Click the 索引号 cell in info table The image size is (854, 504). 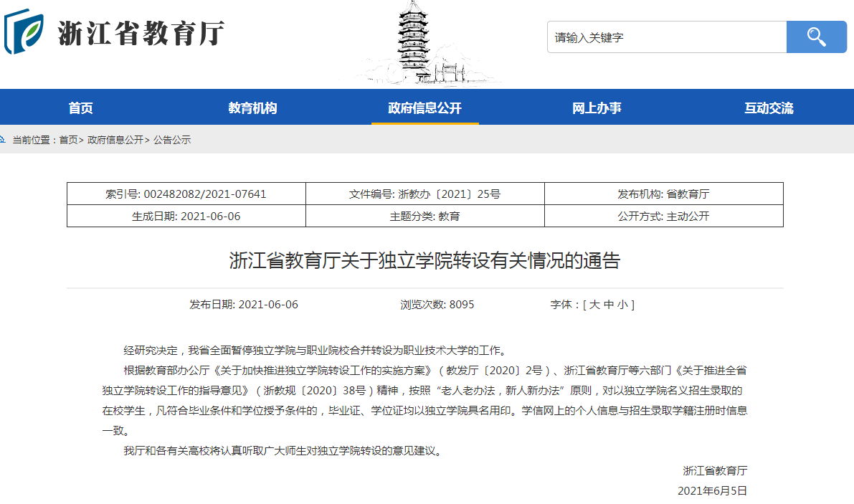pyautogui.click(x=186, y=194)
